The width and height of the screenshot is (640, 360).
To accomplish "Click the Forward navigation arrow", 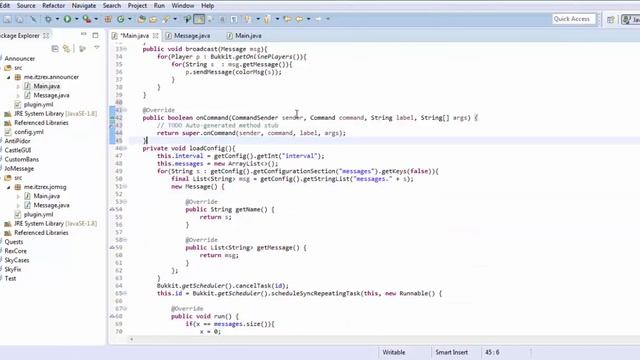I will [x=318, y=19].
